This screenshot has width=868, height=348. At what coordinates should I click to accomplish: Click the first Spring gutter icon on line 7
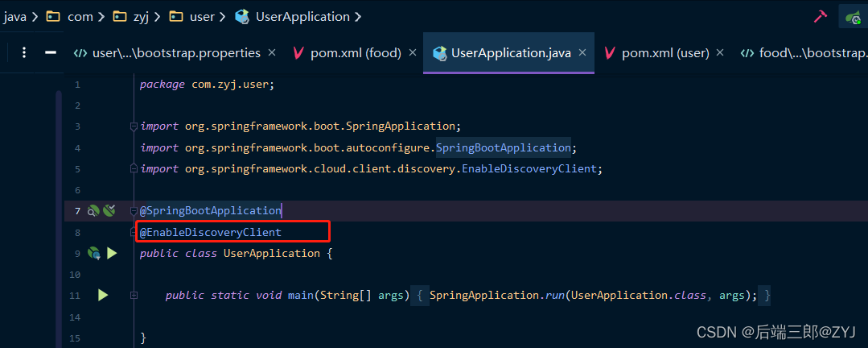coord(93,211)
